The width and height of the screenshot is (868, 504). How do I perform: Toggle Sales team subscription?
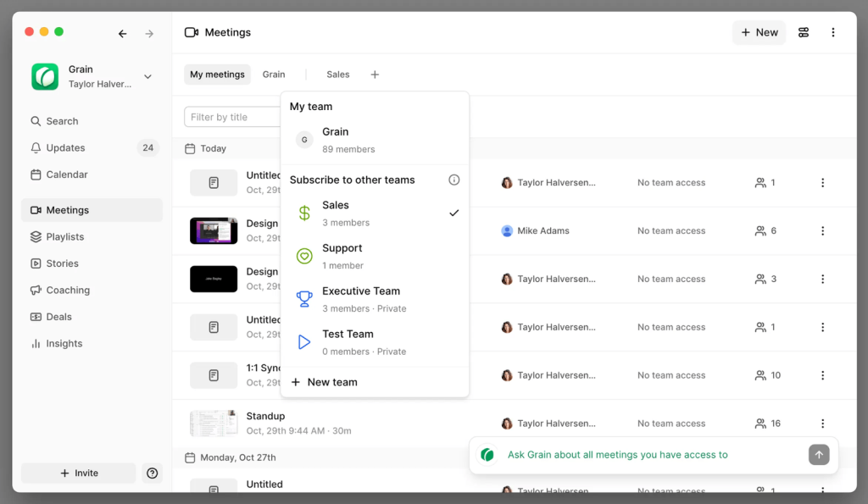tap(375, 213)
